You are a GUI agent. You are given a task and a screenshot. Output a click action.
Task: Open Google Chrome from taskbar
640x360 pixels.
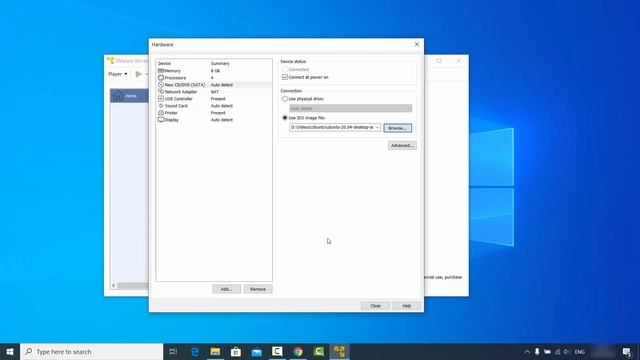click(x=298, y=351)
